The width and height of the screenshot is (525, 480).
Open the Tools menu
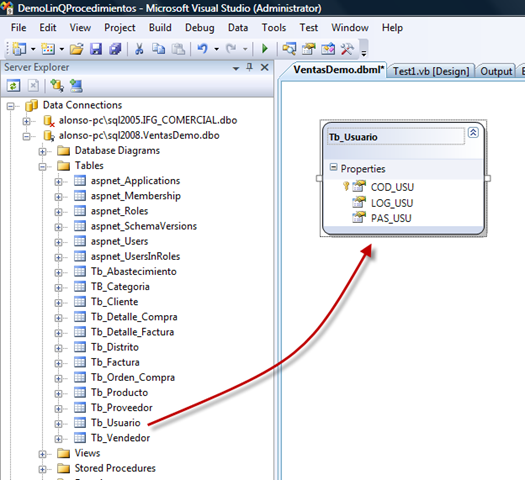274,27
